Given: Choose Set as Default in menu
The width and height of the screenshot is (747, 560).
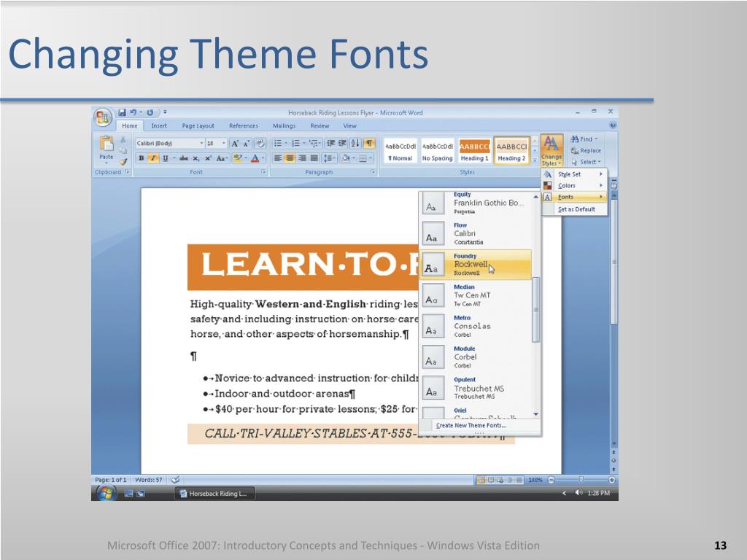Looking at the screenshot, I should tap(574, 209).
